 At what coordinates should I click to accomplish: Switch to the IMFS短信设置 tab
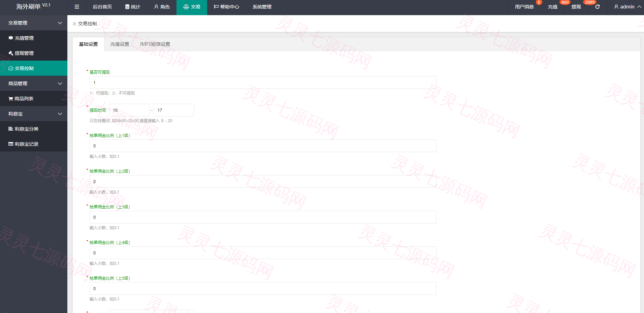(x=155, y=44)
